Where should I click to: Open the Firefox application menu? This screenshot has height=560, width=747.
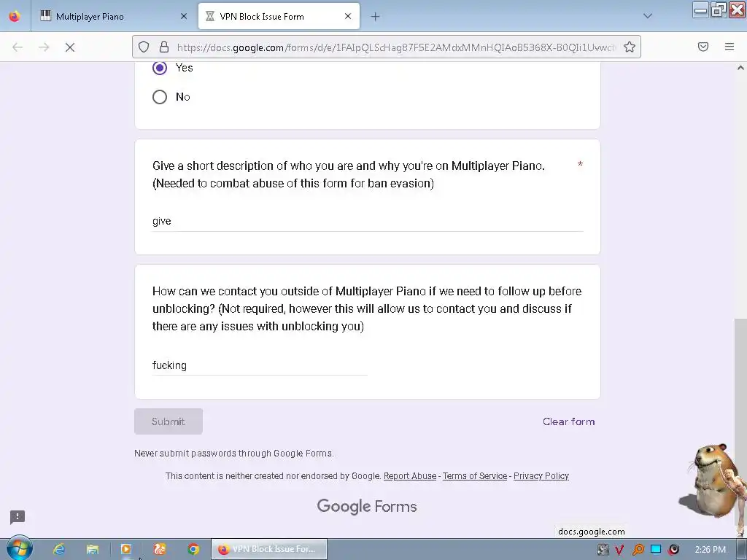tap(729, 47)
